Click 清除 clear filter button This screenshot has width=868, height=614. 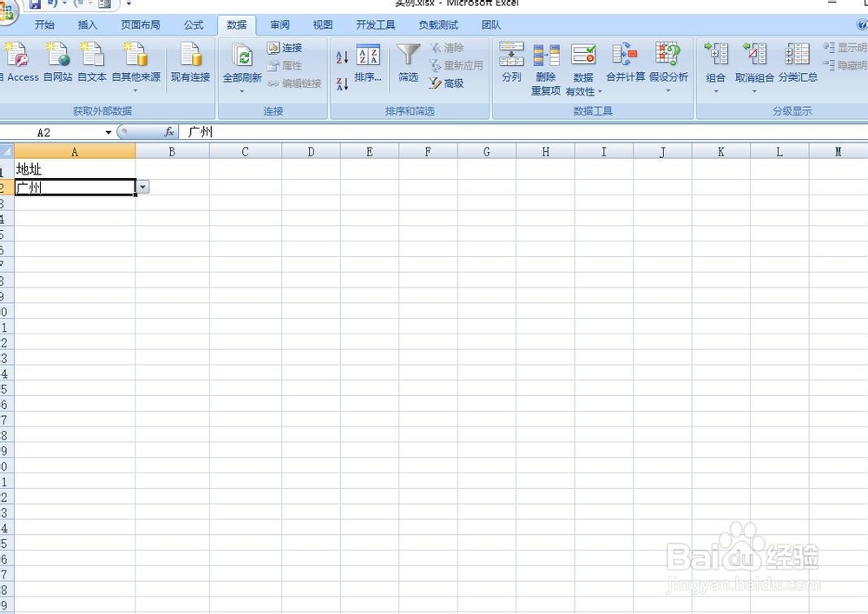[447, 48]
